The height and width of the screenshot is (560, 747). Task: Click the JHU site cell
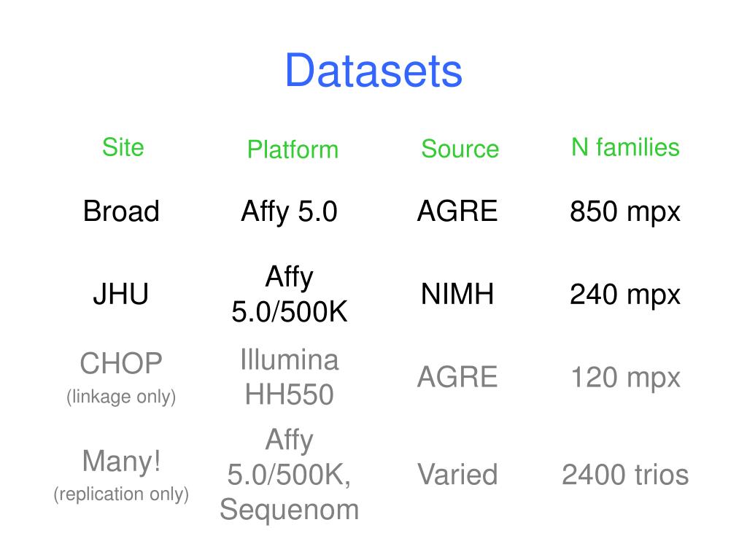click(121, 294)
